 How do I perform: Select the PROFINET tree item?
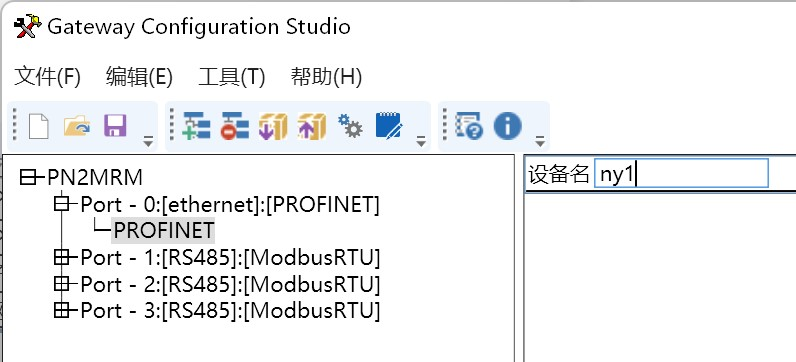point(163,231)
